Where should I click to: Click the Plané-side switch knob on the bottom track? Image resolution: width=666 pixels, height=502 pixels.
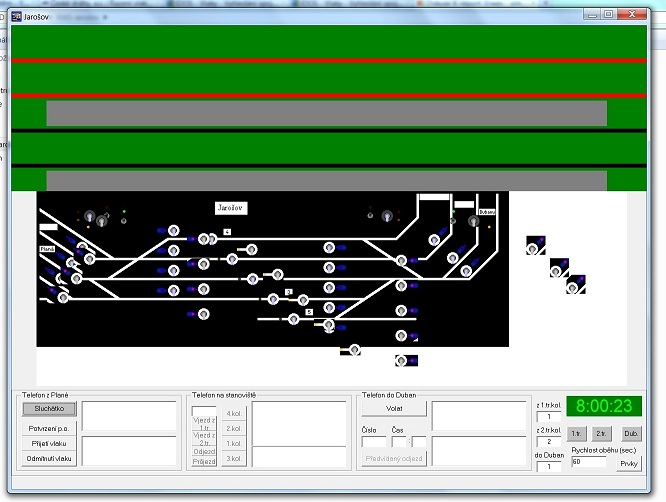[x=63, y=297]
